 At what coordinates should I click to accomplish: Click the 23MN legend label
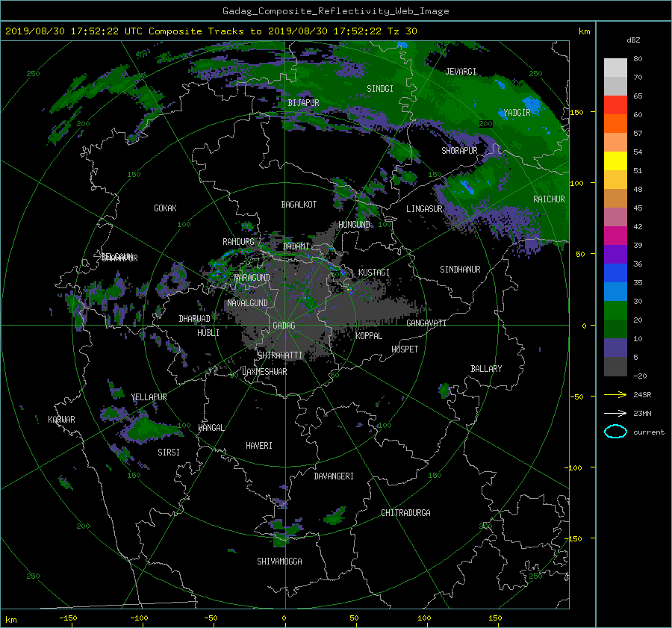[x=642, y=413]
